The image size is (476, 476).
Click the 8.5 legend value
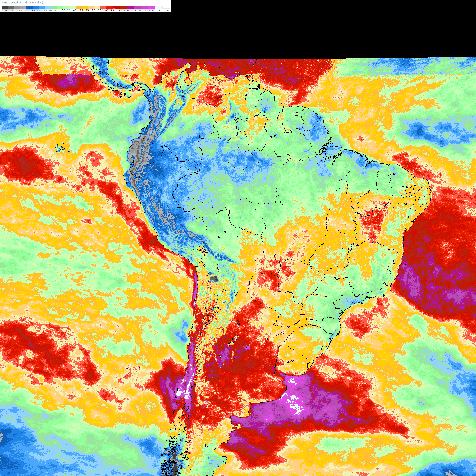coord(107,10)
